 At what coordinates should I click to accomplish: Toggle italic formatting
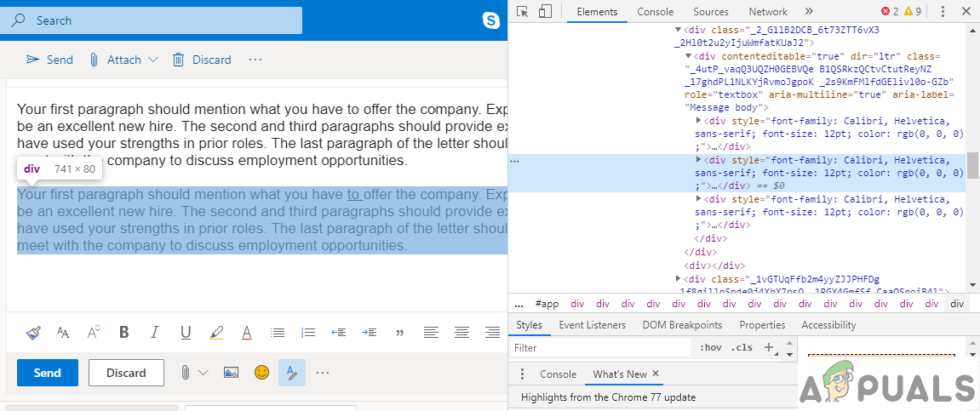click(154, 333)
